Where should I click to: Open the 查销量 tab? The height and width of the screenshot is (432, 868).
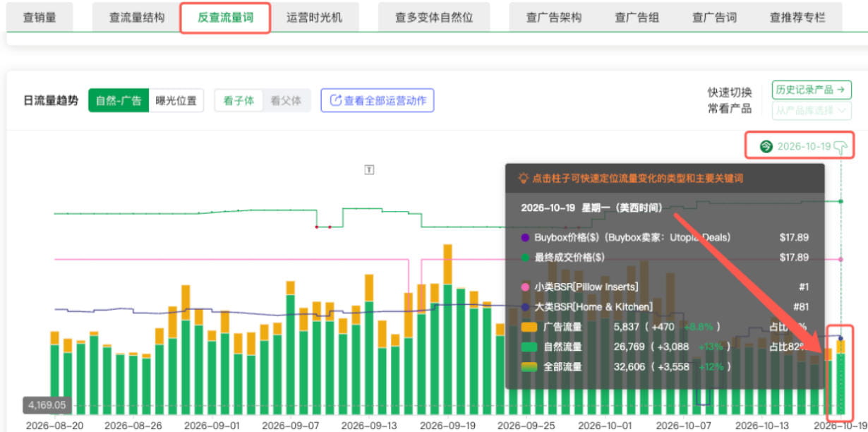point(40,18)
